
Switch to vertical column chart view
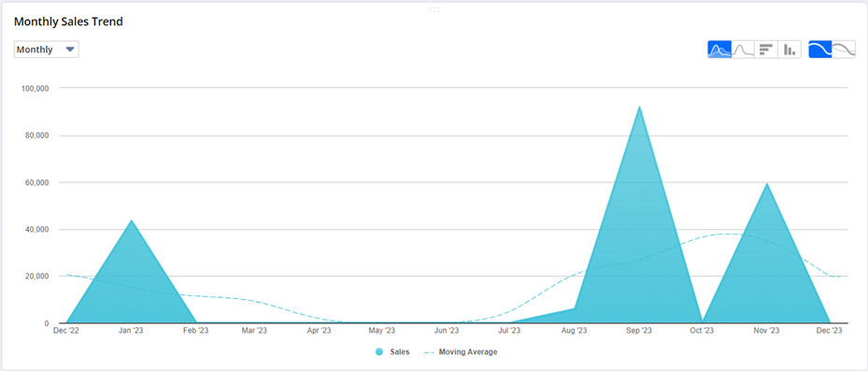click(x=790, y=50)
